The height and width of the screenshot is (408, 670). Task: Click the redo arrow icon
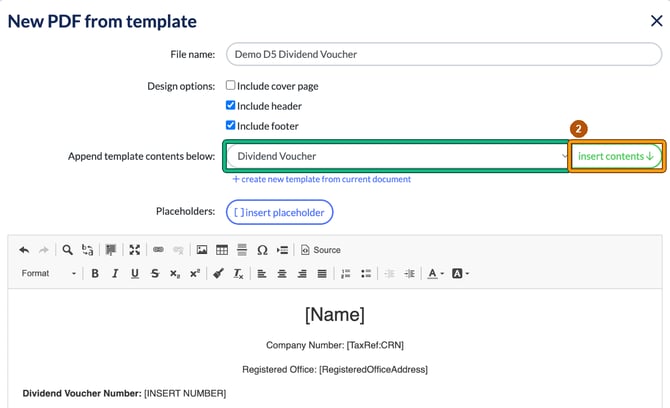[44, 250]
